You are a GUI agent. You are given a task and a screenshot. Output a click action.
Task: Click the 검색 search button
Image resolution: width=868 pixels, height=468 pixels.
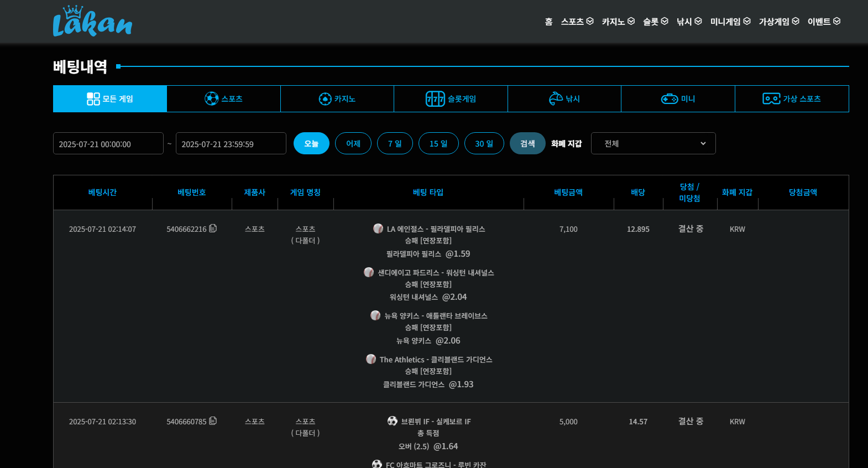pyautogui.click(x=527, y=143)
